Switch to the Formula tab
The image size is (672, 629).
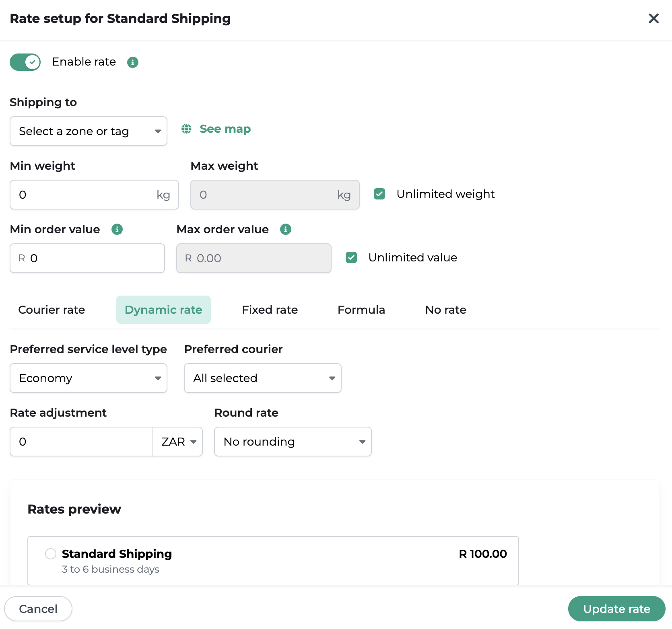pyautogui.click(x=361, y=310)
